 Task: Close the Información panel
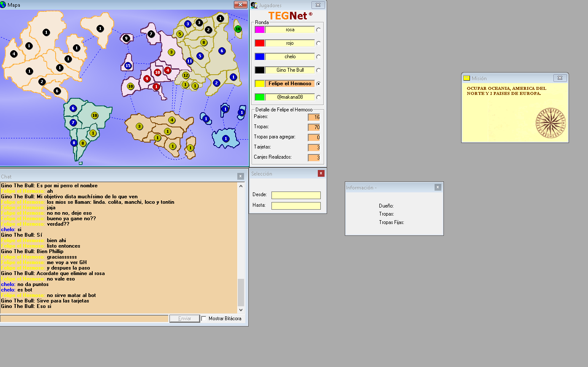[x=438, y=187]
